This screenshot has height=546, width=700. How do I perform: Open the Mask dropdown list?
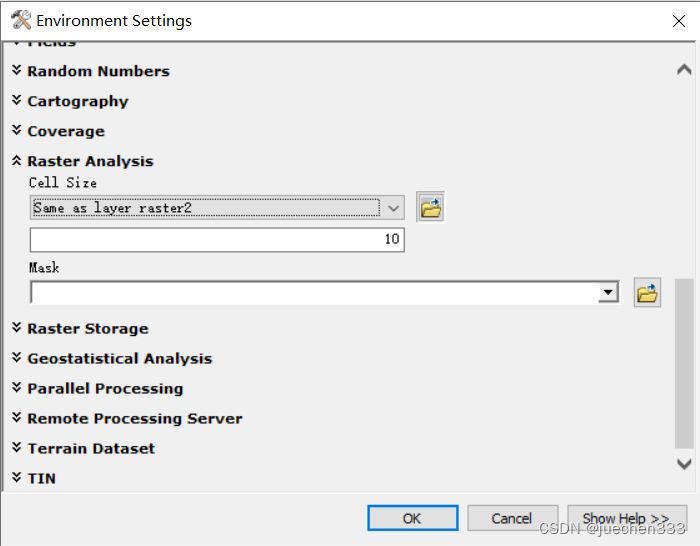pos(607,293)
